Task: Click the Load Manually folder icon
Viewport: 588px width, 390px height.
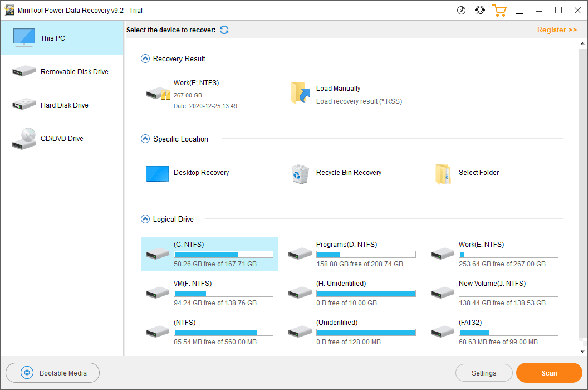Action: [300, 92]
